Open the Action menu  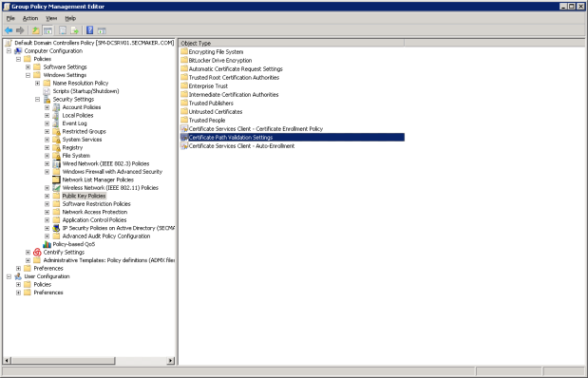click(x=30, y=18)
